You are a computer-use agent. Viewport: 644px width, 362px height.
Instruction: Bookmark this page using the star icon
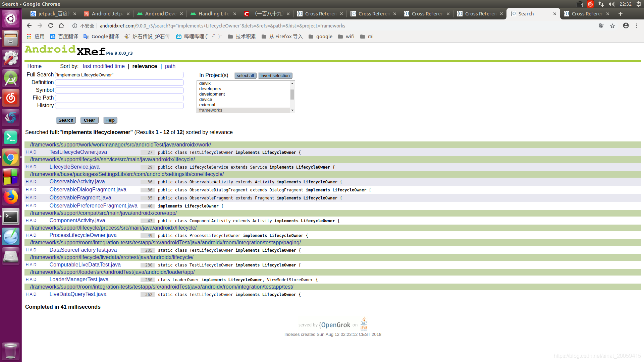(613, 26)
